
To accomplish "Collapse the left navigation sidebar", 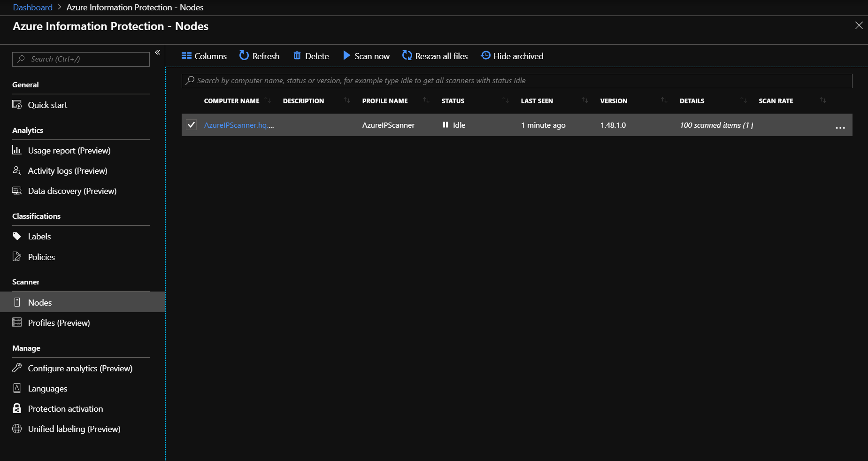I will pyautogui.click(x=158, y=52).
